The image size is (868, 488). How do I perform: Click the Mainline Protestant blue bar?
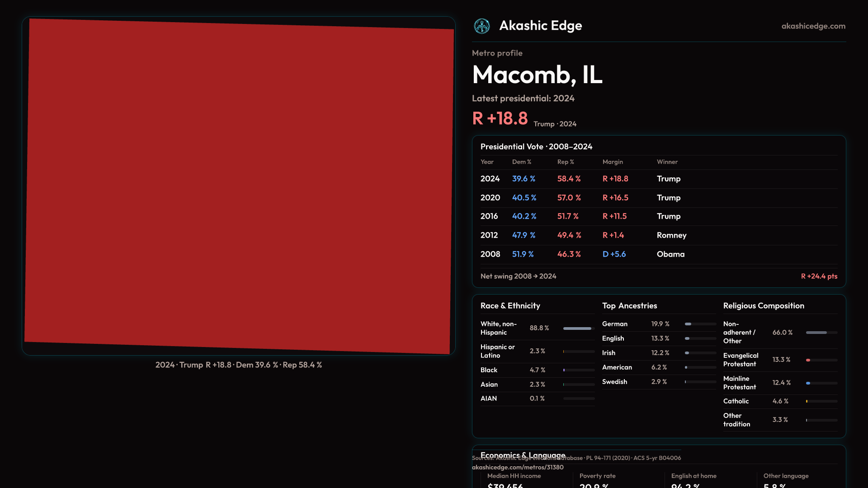coord(808,383)
